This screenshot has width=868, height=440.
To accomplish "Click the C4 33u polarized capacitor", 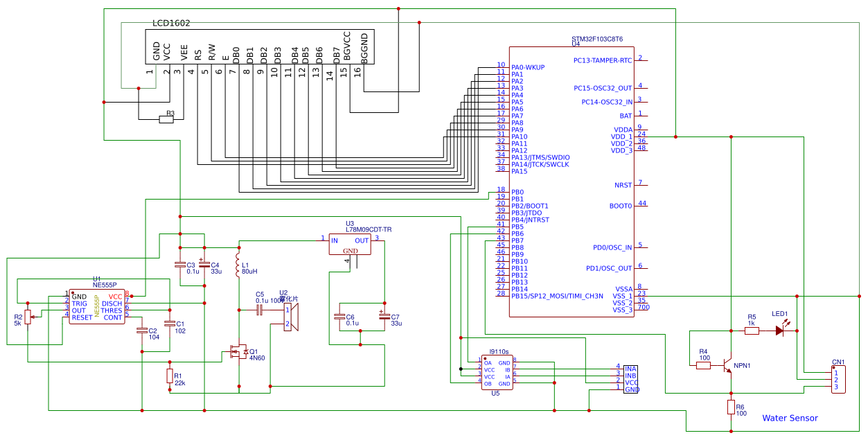I will pos(204,265).
